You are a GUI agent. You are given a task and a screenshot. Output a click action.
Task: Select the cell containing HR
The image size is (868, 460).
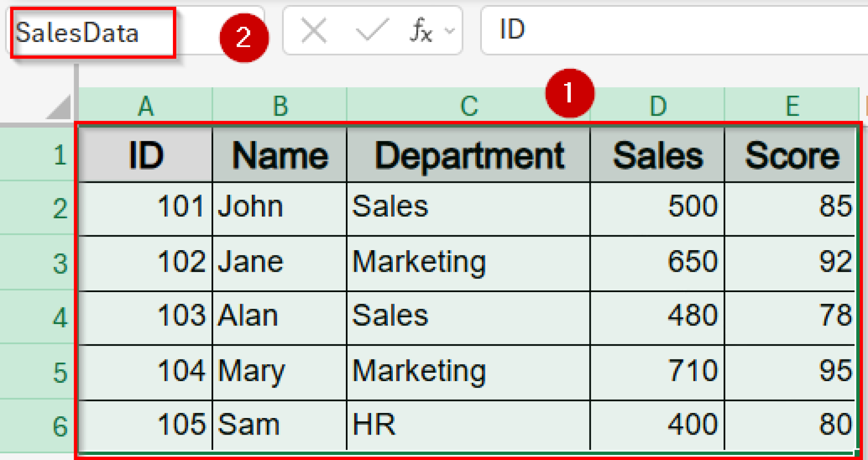[x=468, y=424]
